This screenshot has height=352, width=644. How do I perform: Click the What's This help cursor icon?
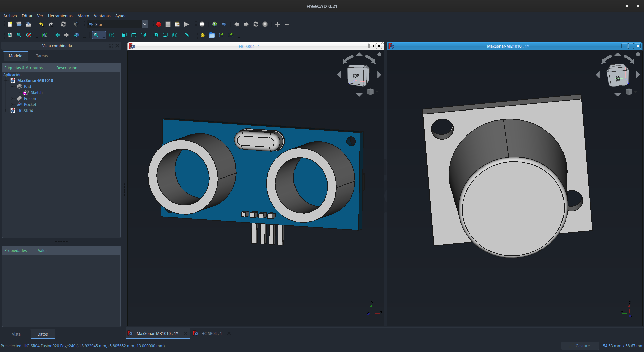76,24
